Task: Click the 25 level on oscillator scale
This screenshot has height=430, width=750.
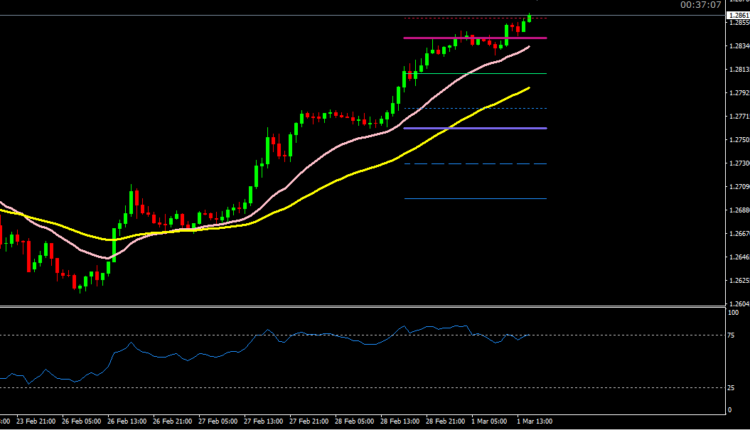Action: point(735,387)
